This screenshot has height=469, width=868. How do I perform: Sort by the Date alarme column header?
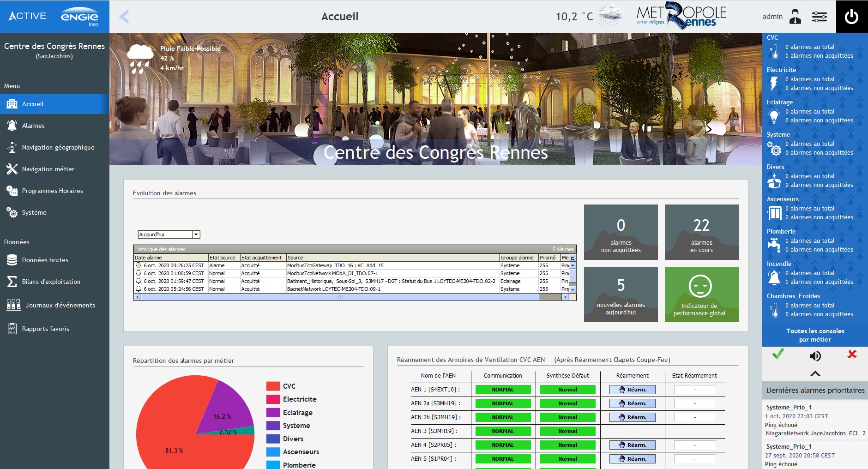pyautogui.click(x=171, y=258)
